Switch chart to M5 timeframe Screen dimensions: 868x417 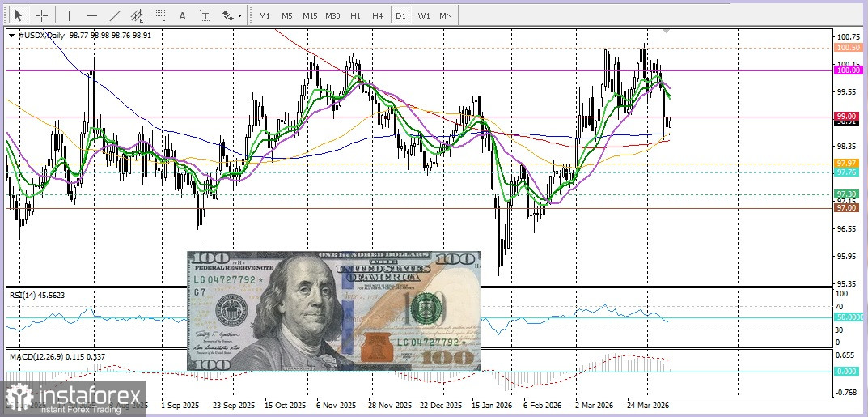(x=286, y=15)
